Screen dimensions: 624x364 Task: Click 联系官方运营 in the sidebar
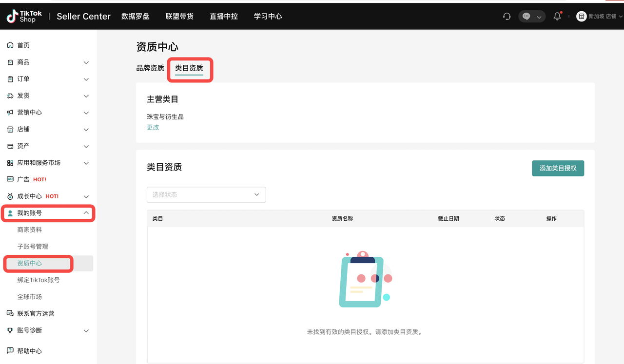37,313
